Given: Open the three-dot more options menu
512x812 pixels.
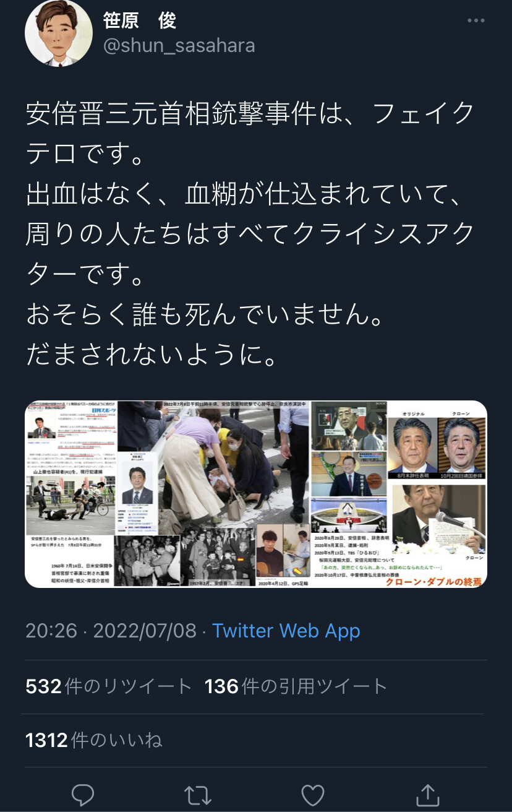Looking at the screenshot, I should pyautogui.click(x=476, y=20).
